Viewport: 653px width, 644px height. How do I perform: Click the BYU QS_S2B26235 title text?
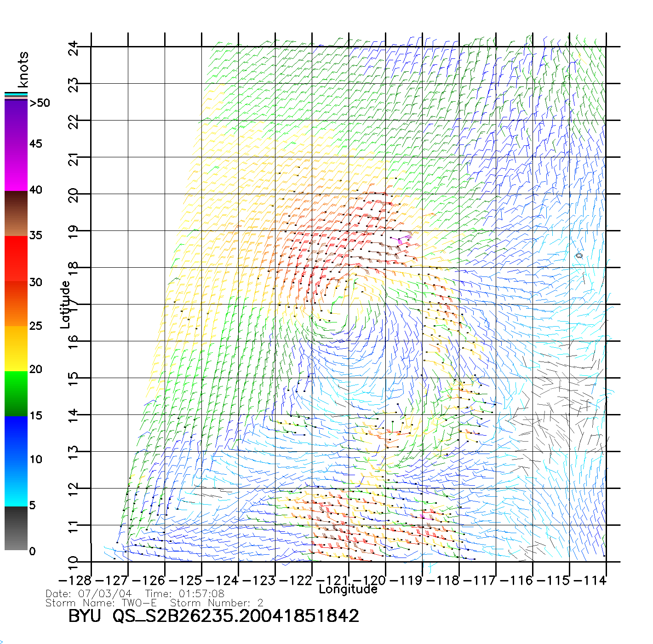pyautogui.click(x=213, y=616)
